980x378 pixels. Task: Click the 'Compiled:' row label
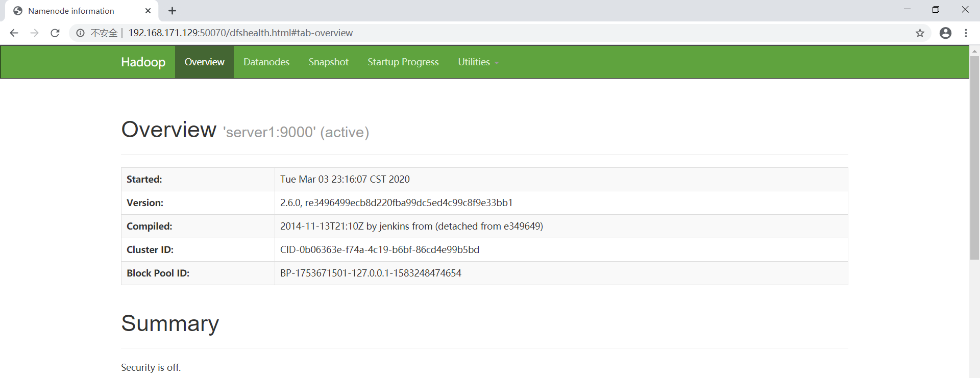[x=150, y=226]
